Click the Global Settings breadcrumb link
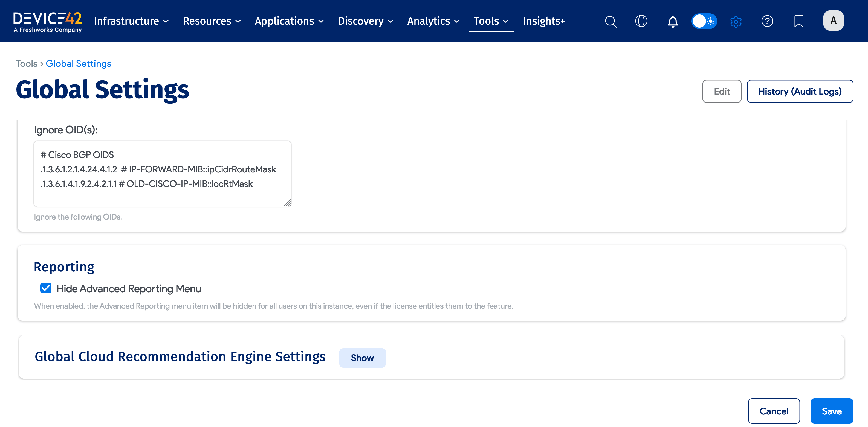The width and height of the screenshot is (868, 427). click(79, 63)
